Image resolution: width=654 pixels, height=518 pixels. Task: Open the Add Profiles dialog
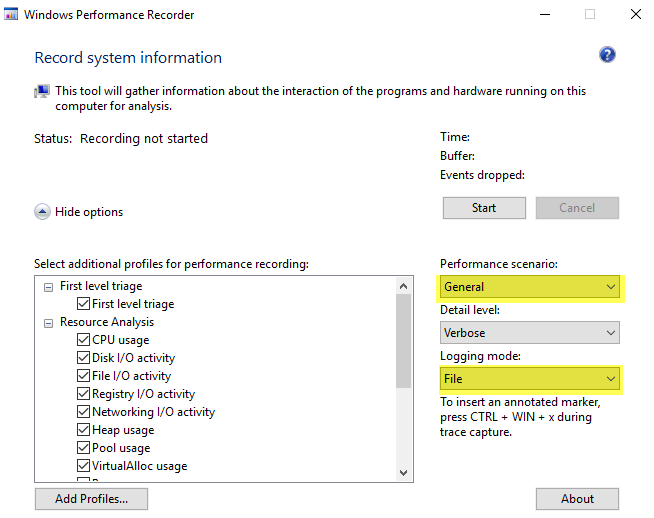coord(91,499)
